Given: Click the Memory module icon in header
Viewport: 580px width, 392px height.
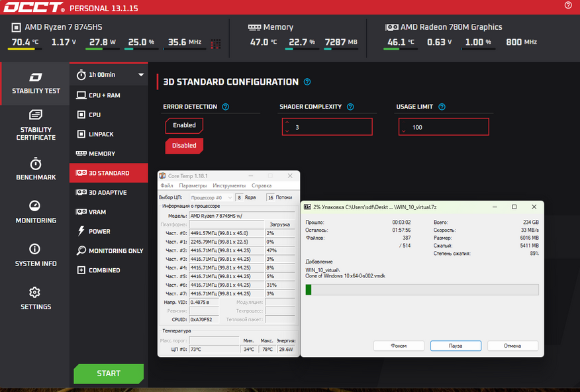Looking at the screenshot, I should point(254,27).
